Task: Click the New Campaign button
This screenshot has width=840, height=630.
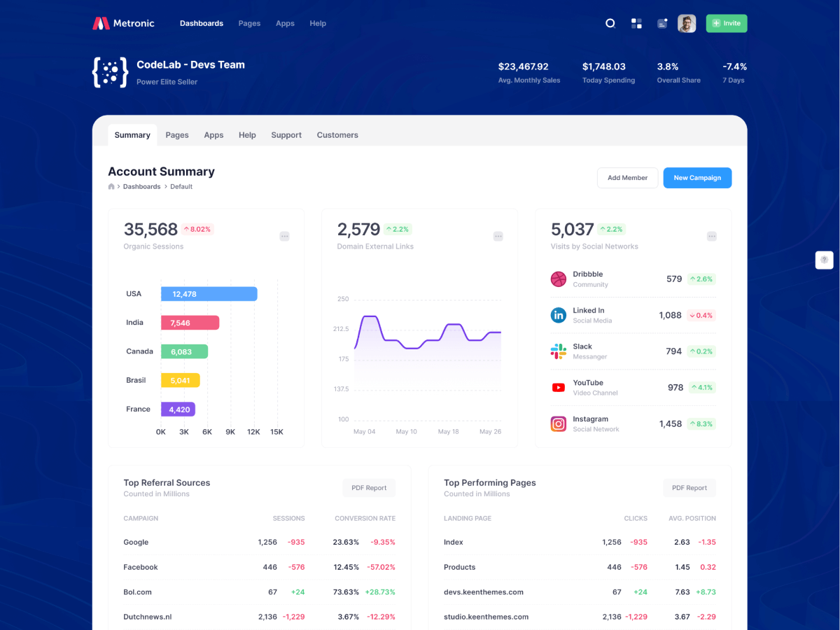Action: pyautogui.click(x=697, y=178)
